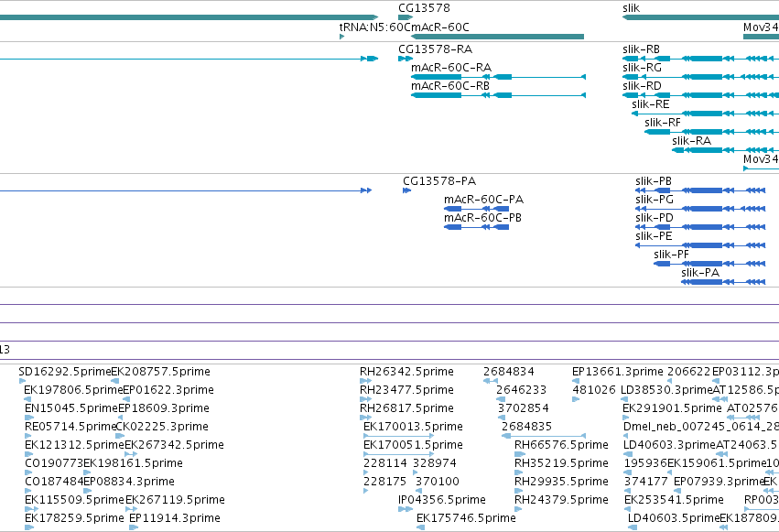
Task: Click the slik-PE protein label
Action: (654, 236)
